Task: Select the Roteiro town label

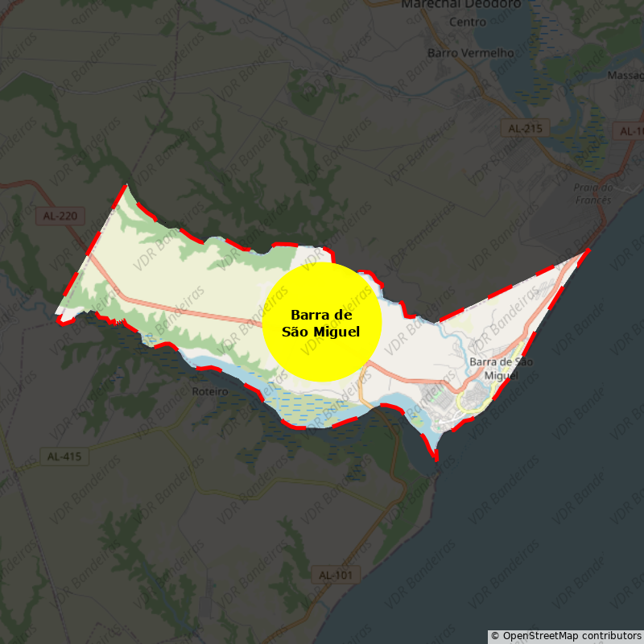Action: tap(211, 390)
